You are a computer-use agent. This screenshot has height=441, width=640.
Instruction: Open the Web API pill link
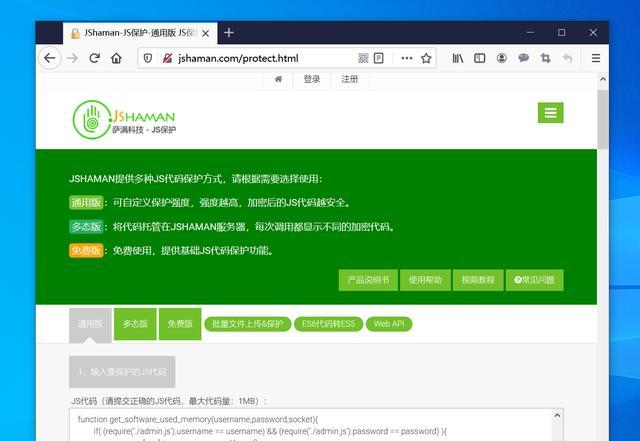click(389, 324)
